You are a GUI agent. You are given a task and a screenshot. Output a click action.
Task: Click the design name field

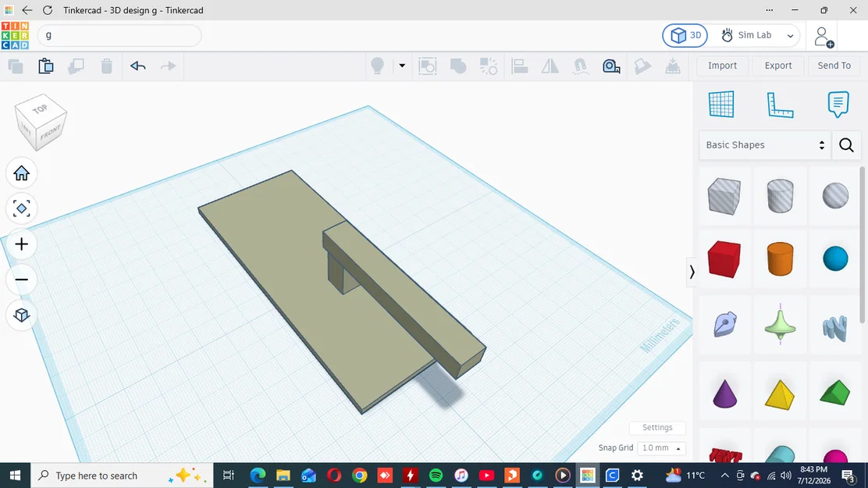[x=119, y=35]
